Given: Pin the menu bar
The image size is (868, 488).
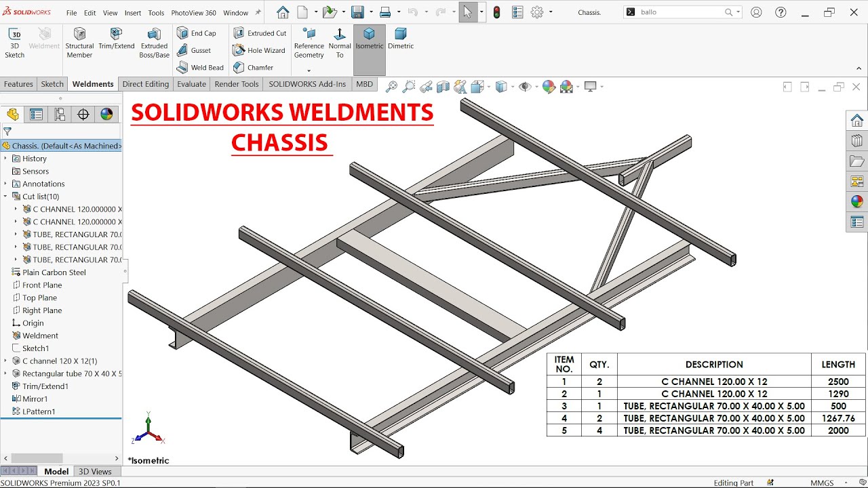Looking at the screenshot, I should pos(258,13).
